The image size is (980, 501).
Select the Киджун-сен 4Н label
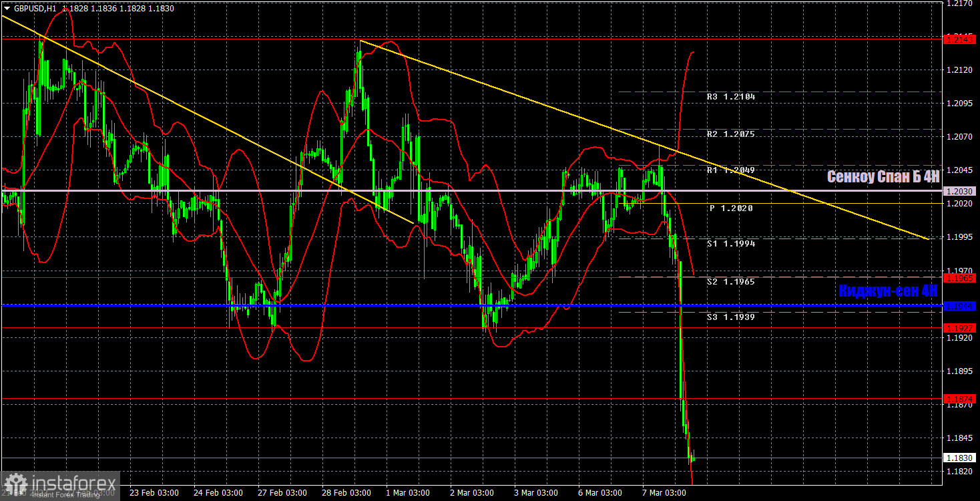click(x=889, y=291)
